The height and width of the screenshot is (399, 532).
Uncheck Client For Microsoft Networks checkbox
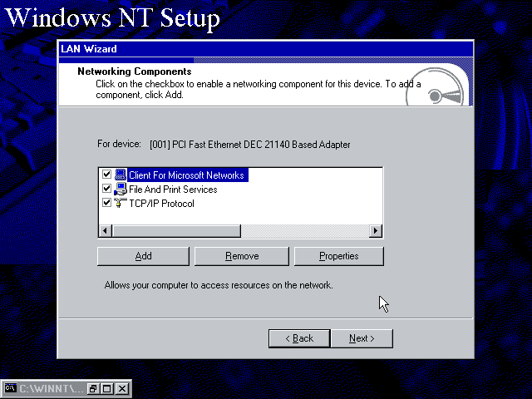coord(107,175)
